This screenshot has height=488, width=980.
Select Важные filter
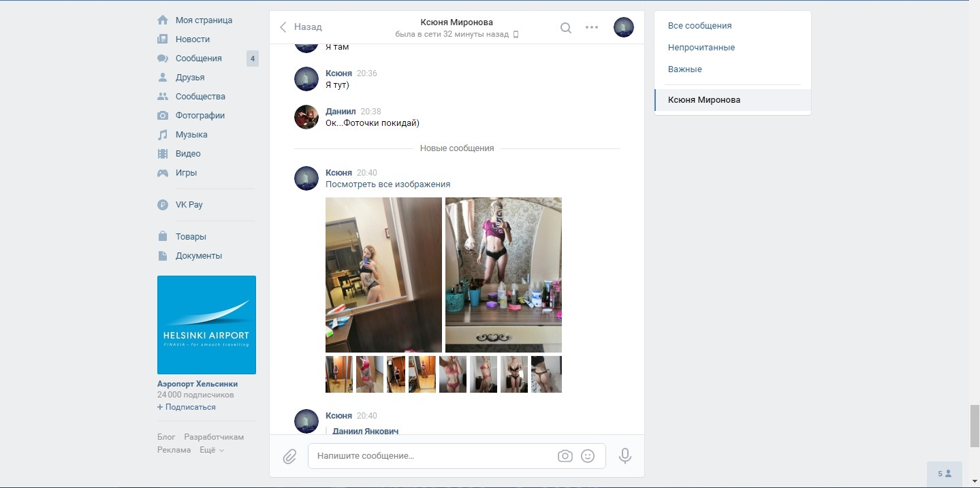[x=685, y=69]
